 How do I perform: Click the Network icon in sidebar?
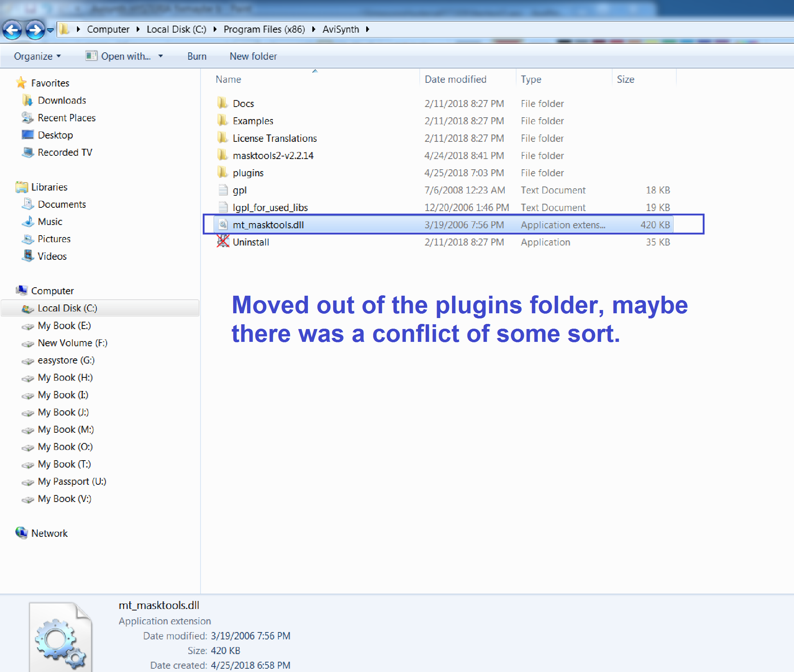[21, 533]
